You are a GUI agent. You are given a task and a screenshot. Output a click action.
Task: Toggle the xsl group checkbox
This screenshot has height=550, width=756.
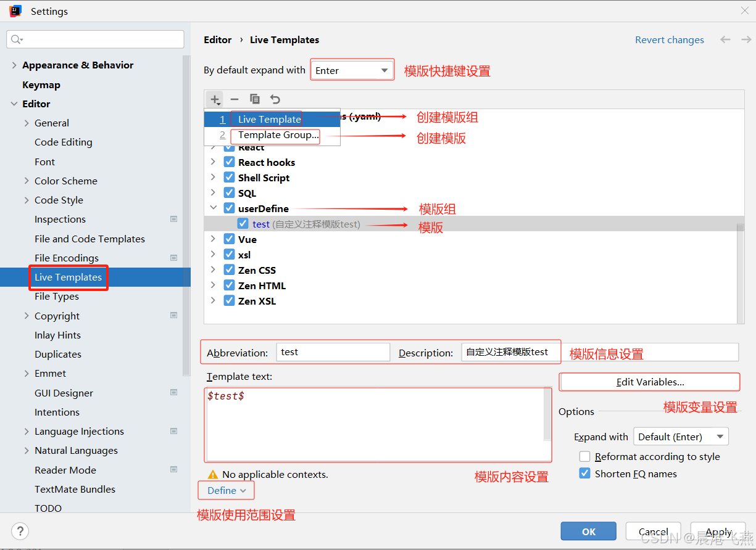point(229,255)
